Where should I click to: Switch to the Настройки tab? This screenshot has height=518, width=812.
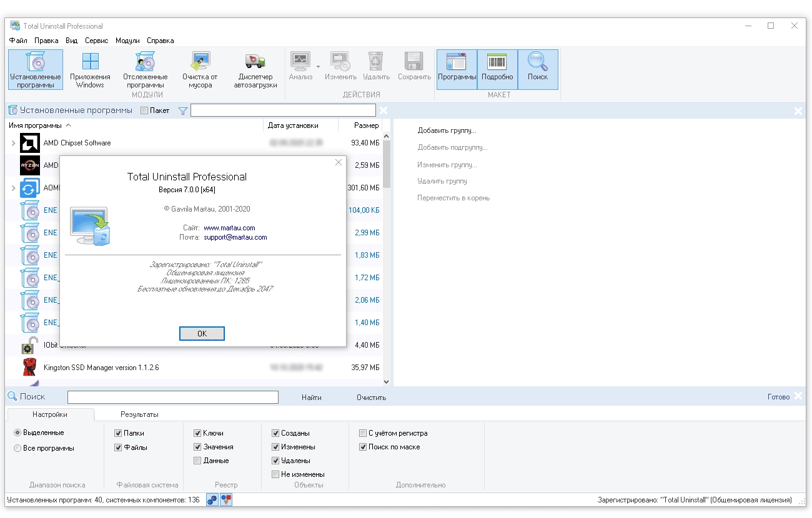pyautogui.click(x=50, y=414)
